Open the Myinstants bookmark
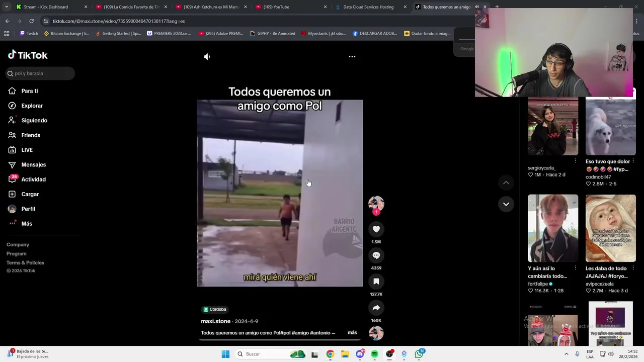The height and width of the screenshot is (362, 644). [x=324, y=34]
